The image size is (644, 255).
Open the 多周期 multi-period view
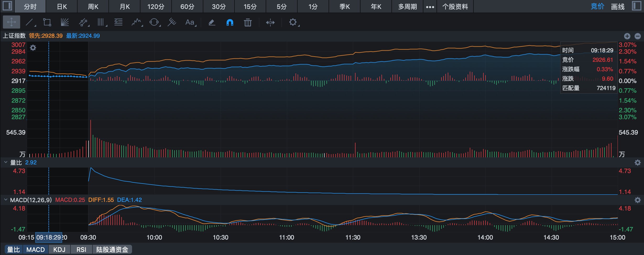(x=407, y=7)
